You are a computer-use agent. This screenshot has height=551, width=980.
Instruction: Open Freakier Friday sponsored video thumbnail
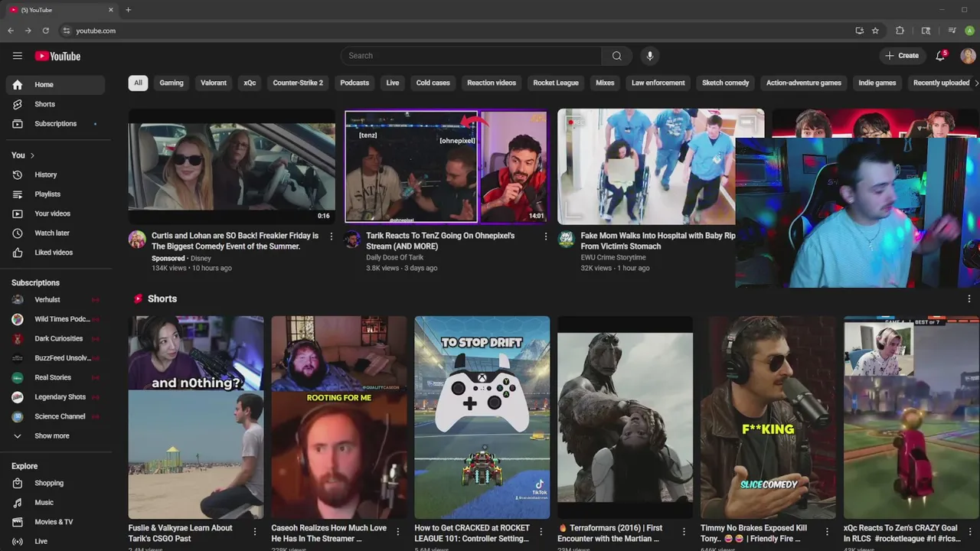[232, 167]
